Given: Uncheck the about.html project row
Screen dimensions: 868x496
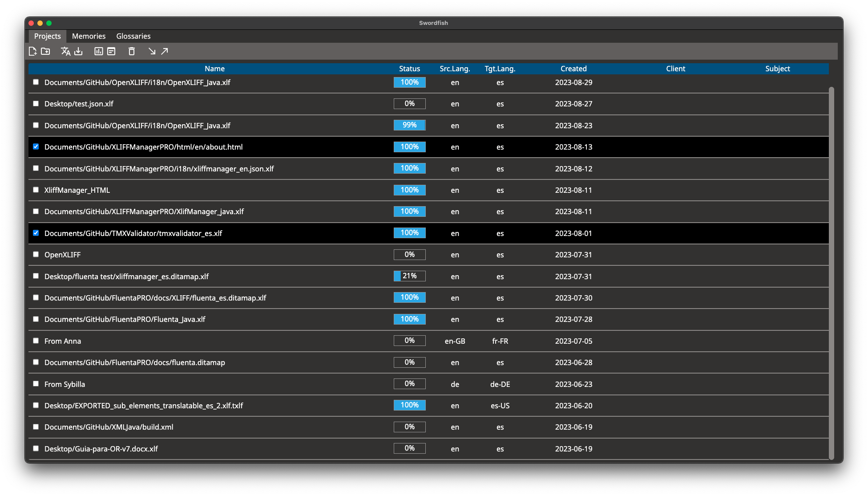Looking at the screenshot, I should (36, 146).
